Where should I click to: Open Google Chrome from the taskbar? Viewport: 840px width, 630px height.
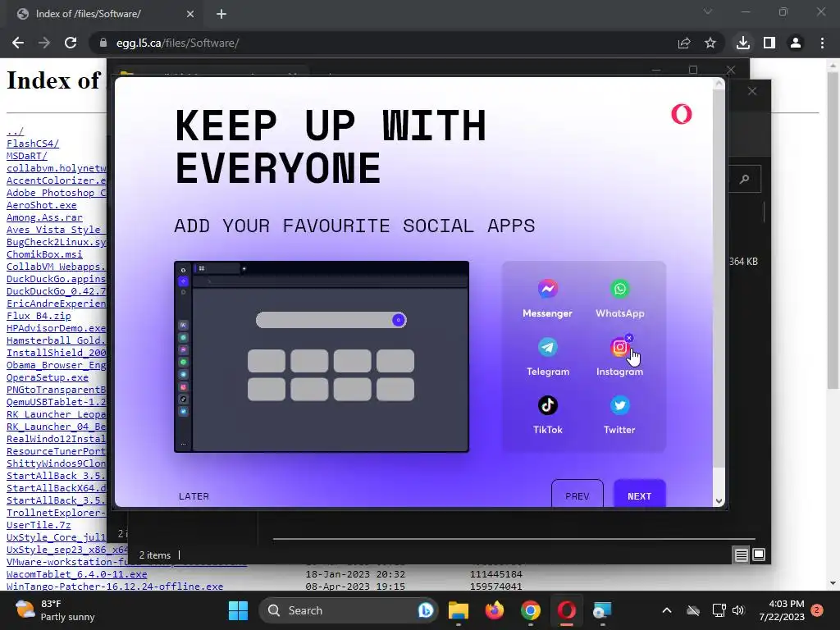coord(531,610)
